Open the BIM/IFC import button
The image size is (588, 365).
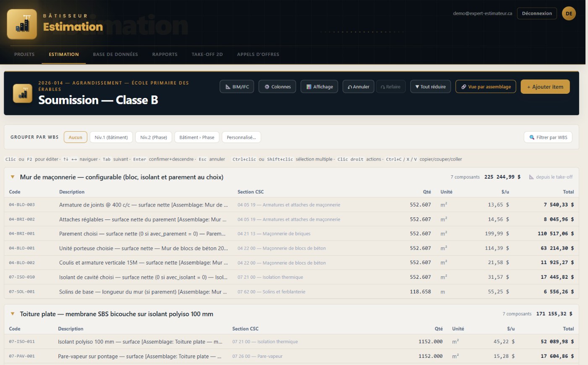pos(237,87)
